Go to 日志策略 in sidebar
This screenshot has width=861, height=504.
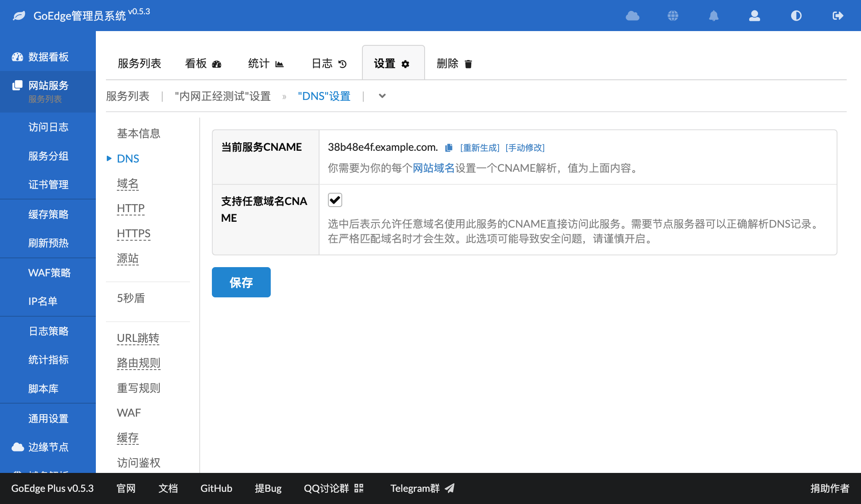(48, 331)
